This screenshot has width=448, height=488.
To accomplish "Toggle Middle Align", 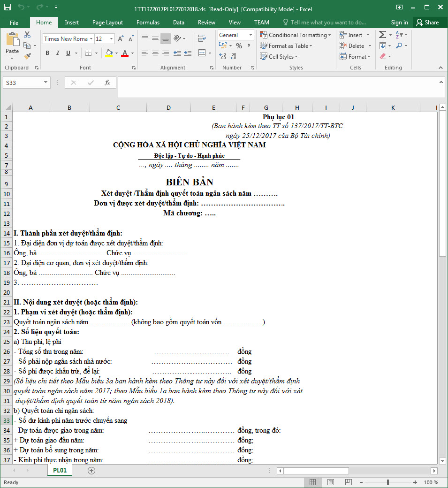I will [155, 38].
